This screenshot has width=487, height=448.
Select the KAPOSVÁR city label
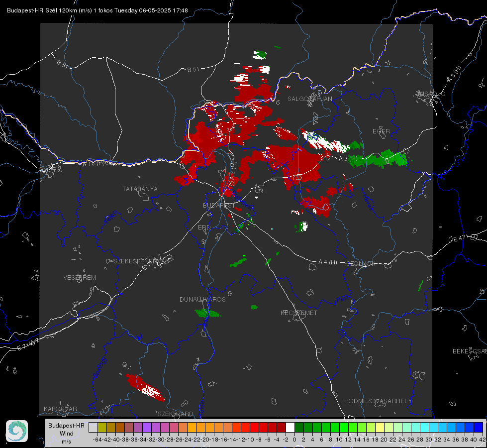tap(60, 409)
